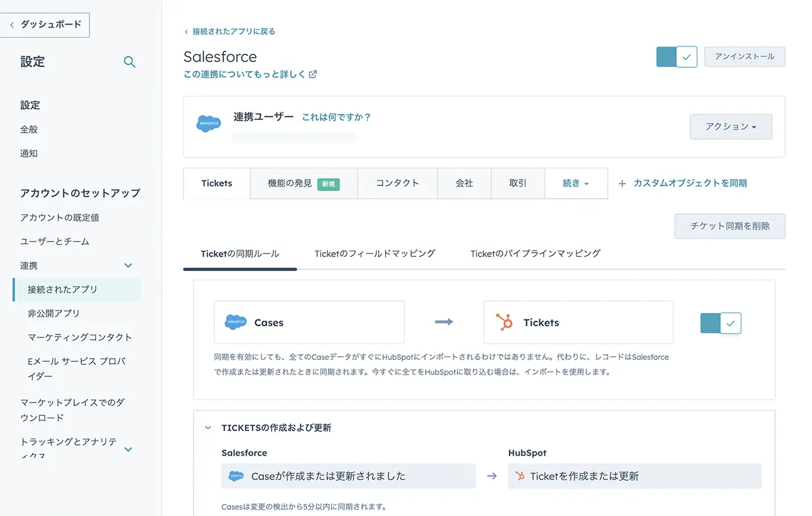Open the この連携についてもっと詳しく link
The width and height of the screenshot is (812, 516).
[x=245, y=74]
